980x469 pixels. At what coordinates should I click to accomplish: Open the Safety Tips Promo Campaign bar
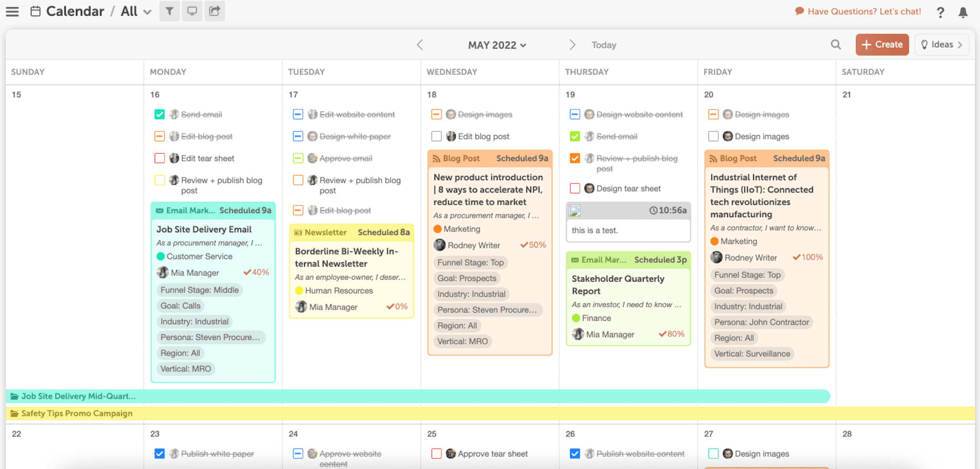[77, 413]
